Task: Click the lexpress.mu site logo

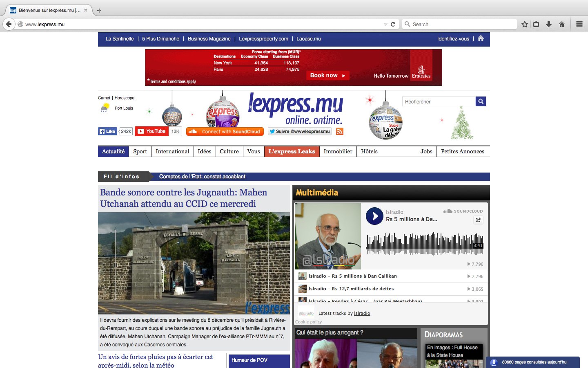Action: click(x=296, y=108)
